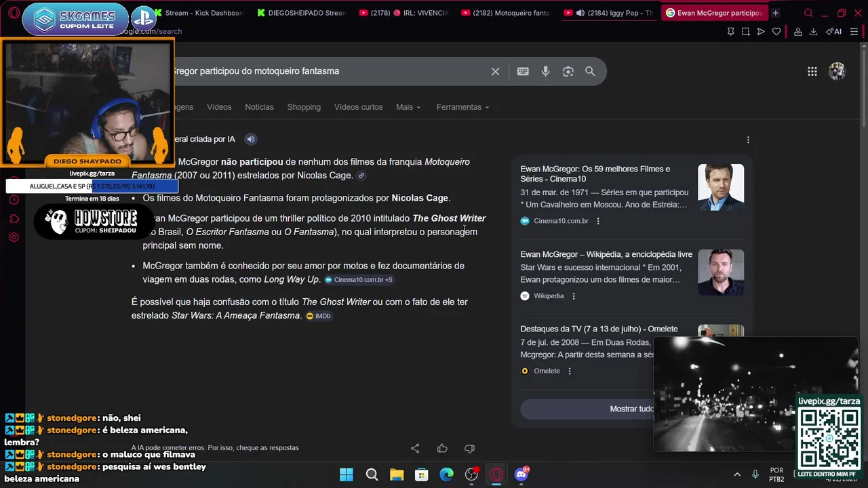Screen dimensions: 868x488
Task: Open Destaques da TV Omelete link
Action: point(599,329)
